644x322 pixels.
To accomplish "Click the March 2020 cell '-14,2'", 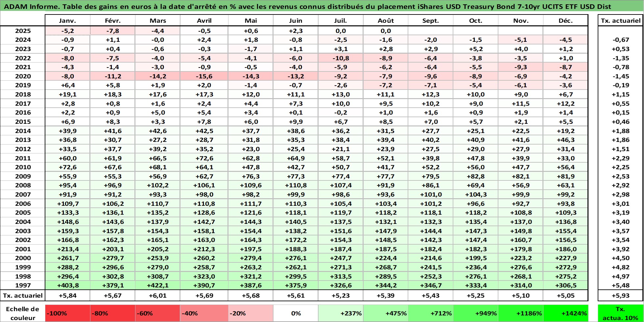I will click(157, 76).
